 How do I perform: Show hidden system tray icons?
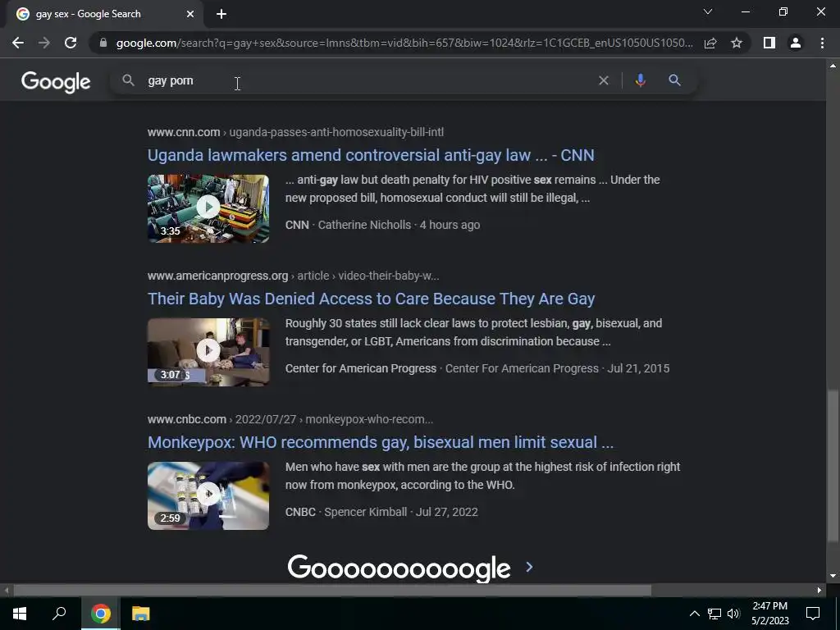[694, 614]
